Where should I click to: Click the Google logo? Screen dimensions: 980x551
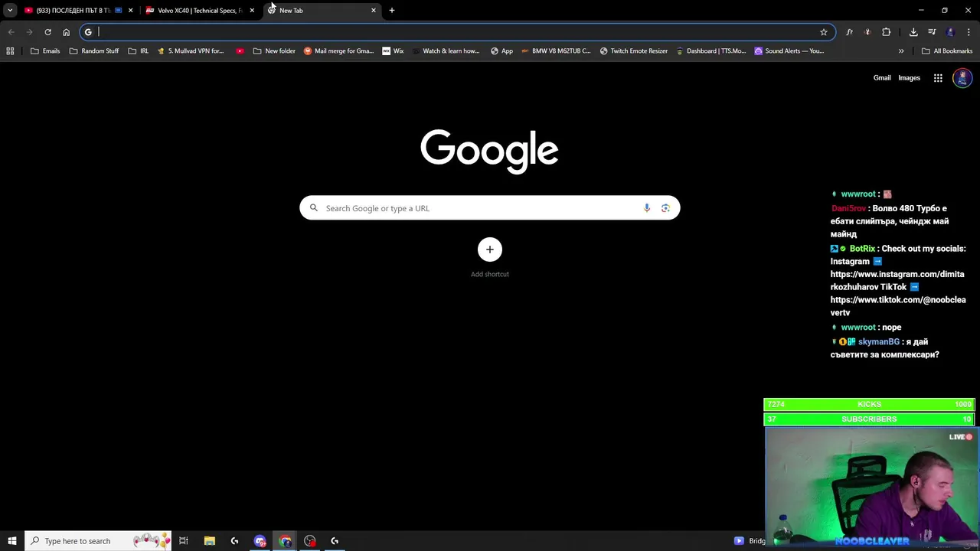click(x=489, y=151)
